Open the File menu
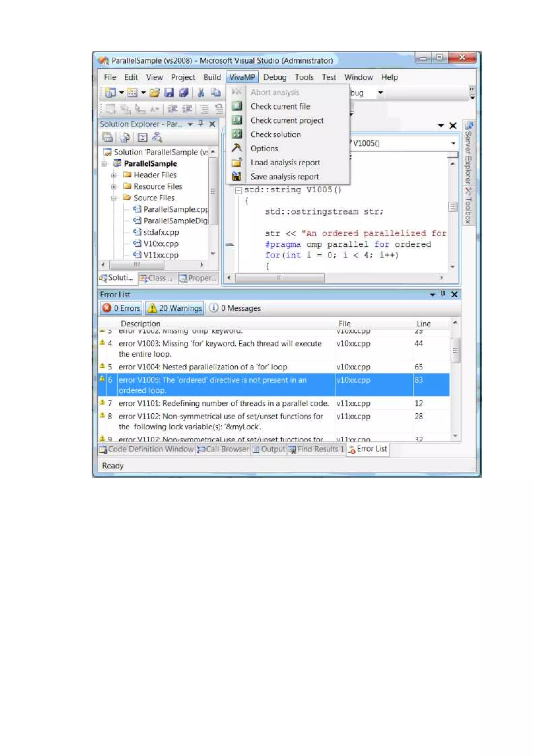The height and width of the screenshot is (756, 534). (110, 77)
